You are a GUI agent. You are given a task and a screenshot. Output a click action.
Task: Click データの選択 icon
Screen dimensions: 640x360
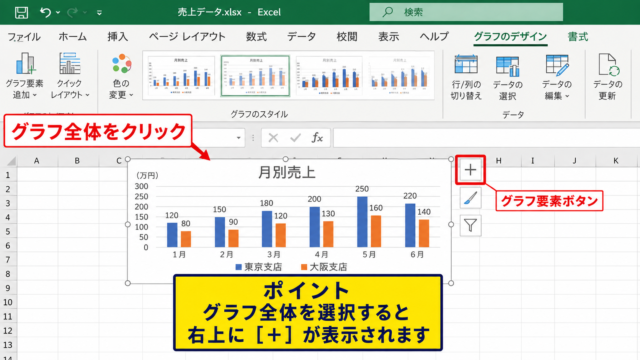pos(507,78)
